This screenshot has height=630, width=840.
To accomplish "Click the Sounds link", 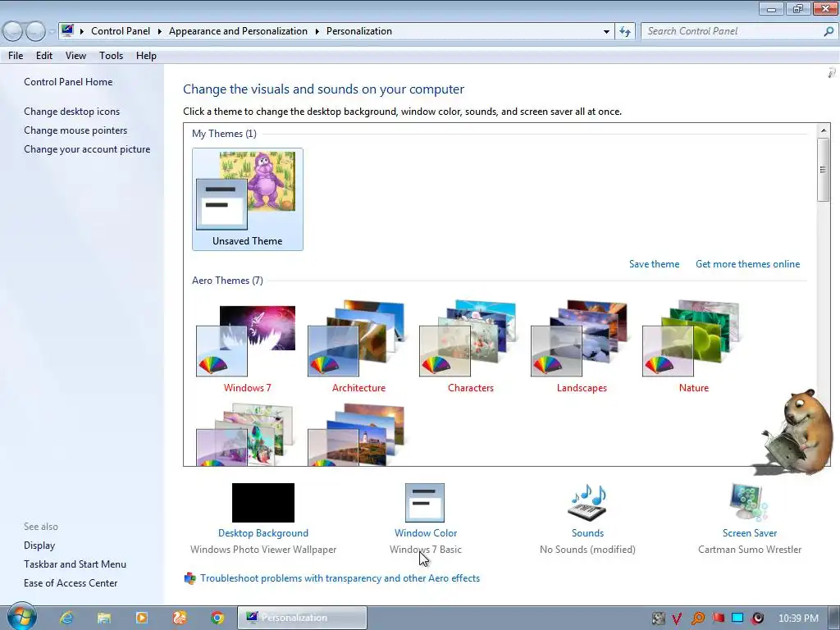I will coord(587,533).
